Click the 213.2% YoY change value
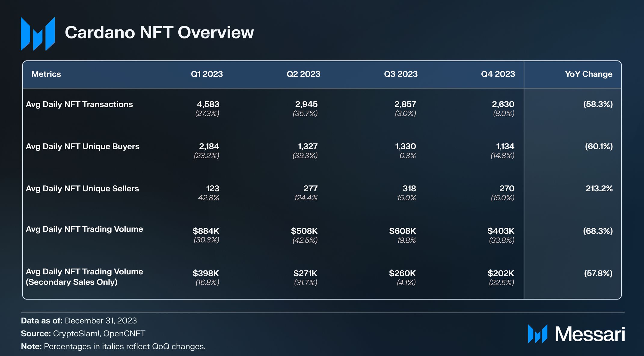 point(599,188)
